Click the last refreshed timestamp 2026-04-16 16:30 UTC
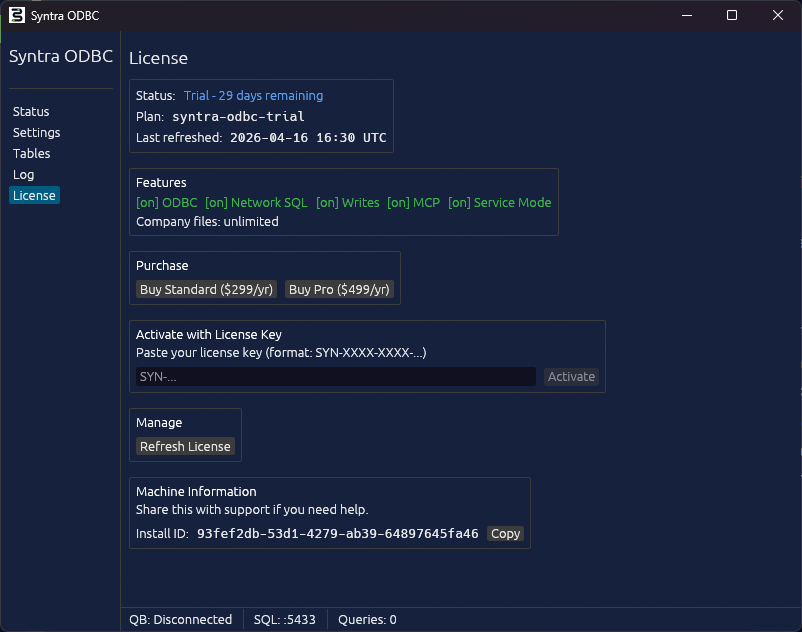Viewport: 802px width, 632px height. click(308, 138)
